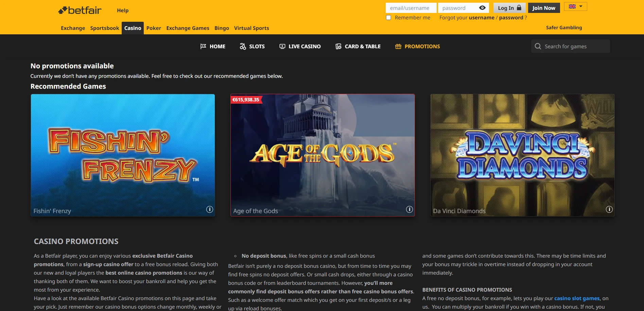
Task: Click the Betfair logo
Action: 80,11
